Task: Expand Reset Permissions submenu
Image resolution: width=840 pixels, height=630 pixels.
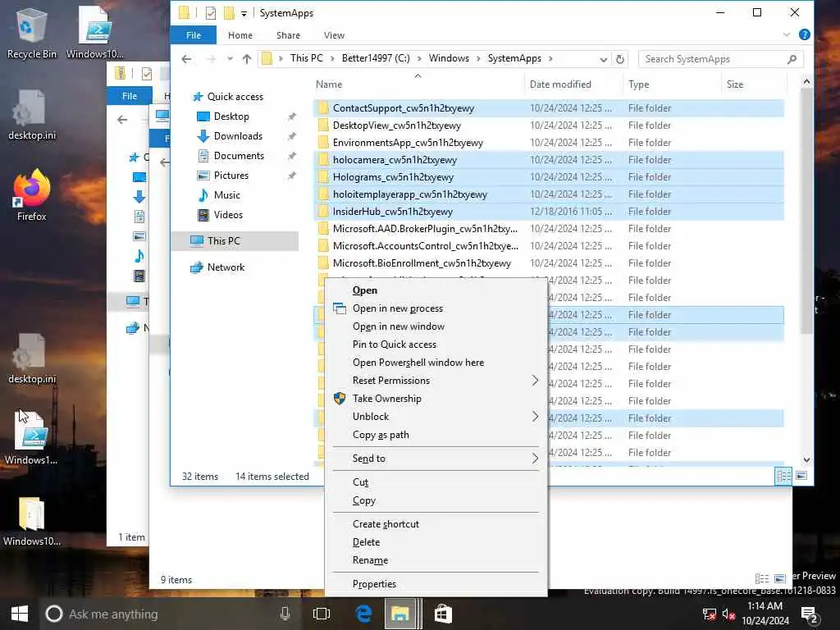Action: tap(535, 381)
